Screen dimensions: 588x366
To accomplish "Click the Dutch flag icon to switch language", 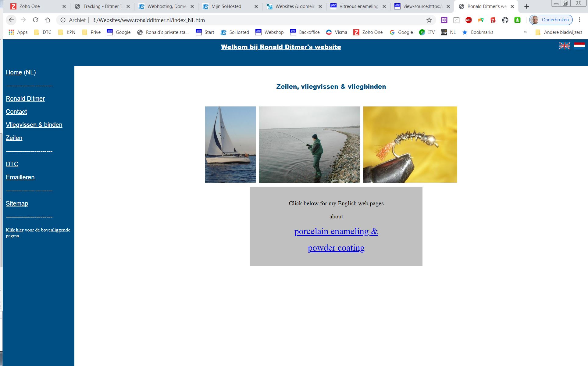I will tap(579, 45).
